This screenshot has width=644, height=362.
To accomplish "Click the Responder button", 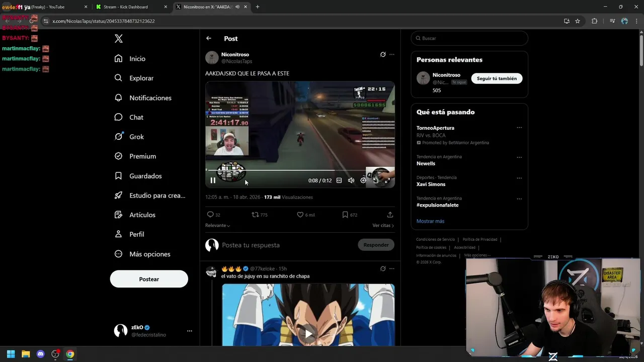I will click(x=376, y=245).
